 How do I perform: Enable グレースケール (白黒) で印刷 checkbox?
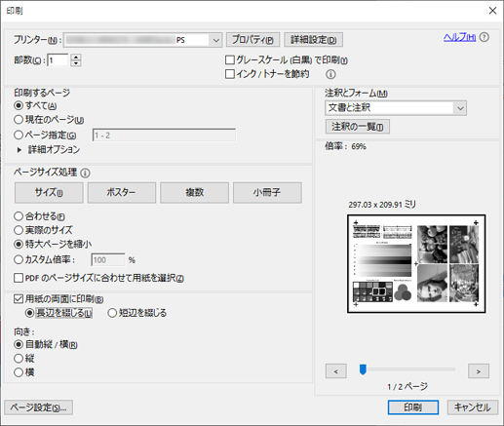230,60
